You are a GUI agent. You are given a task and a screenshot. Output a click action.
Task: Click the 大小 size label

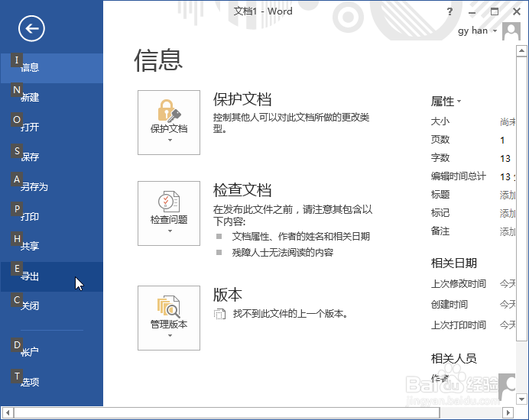coord(440,121)
